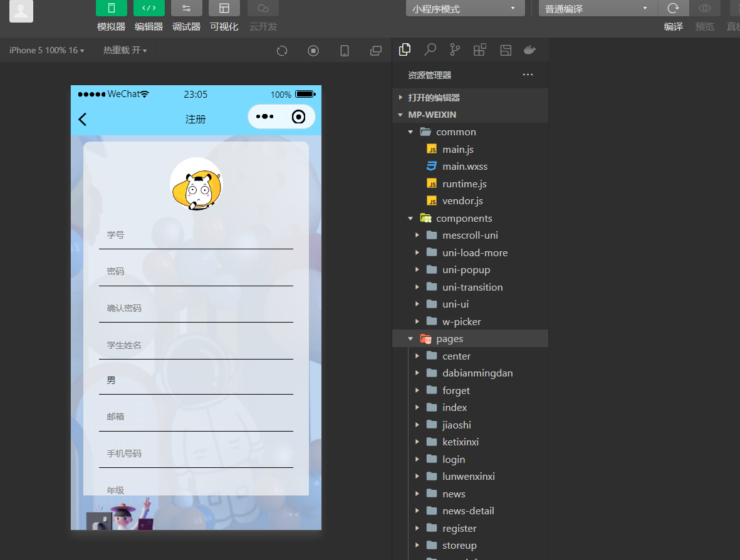The width and height of the screenshot is (740, 560).
Task: Tap the mini program close circle button
Action: 298,117
